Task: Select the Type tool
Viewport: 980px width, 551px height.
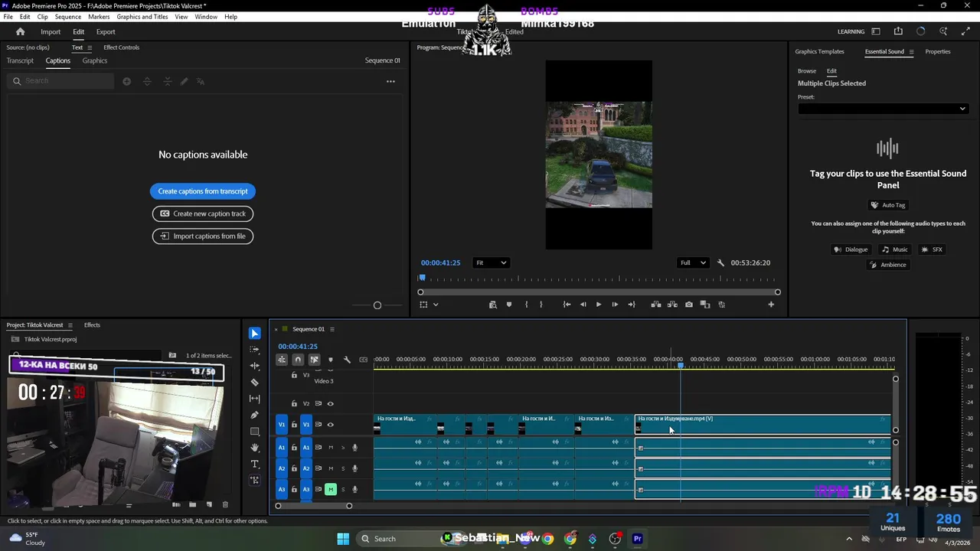Action: click(x=255, y=464)
